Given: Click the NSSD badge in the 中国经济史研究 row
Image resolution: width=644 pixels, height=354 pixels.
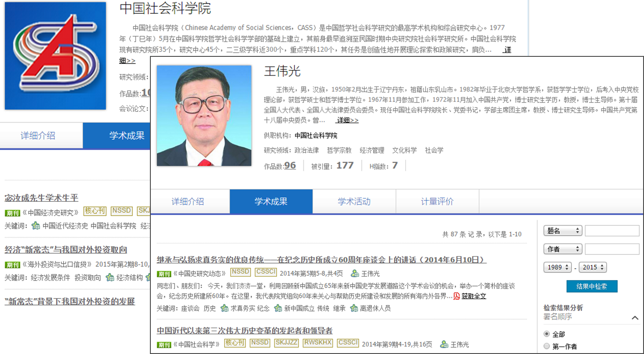Looking at the screenshot, I should [122, 211].
